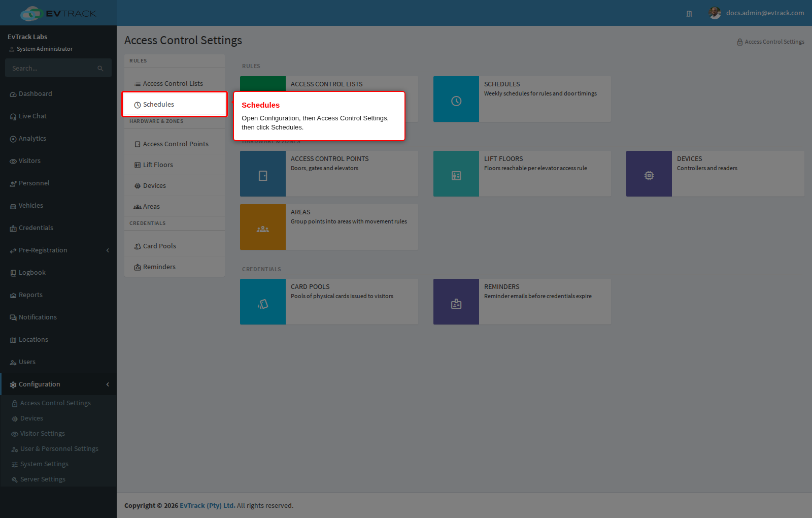This screenshot has width=812, height=518.
Task: Open Logbook in the sidebar
Action: click(x=58, y=273)
